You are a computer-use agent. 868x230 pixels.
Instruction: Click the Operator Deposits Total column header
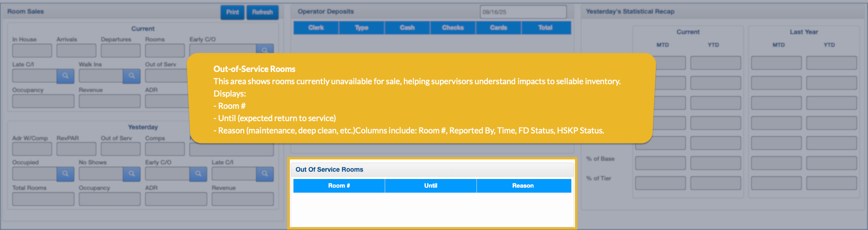click(x=545, y=28)
